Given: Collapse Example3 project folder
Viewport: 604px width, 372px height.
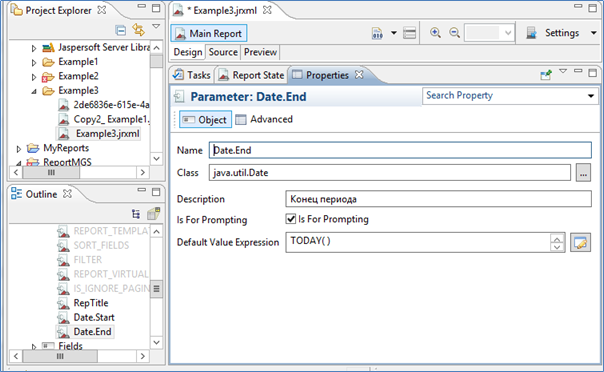Looking at the screenshot, I should [x=34, y=91].
